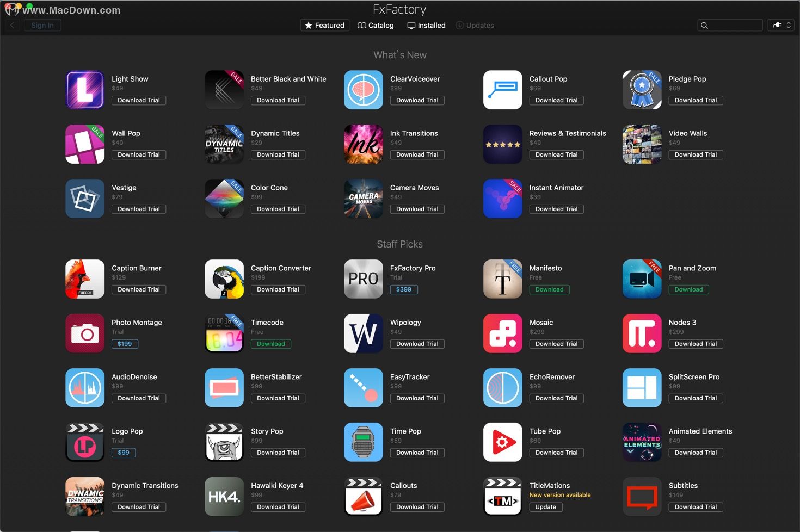Open the Featured tab
The height and width of the screenshot is (532, 800).
(x=324, y=26)
